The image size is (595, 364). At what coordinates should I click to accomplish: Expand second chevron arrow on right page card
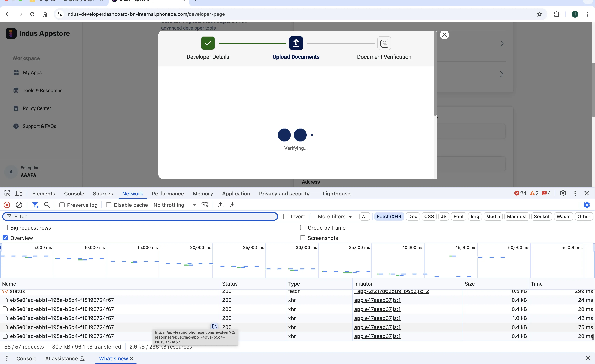coord(502,74)
